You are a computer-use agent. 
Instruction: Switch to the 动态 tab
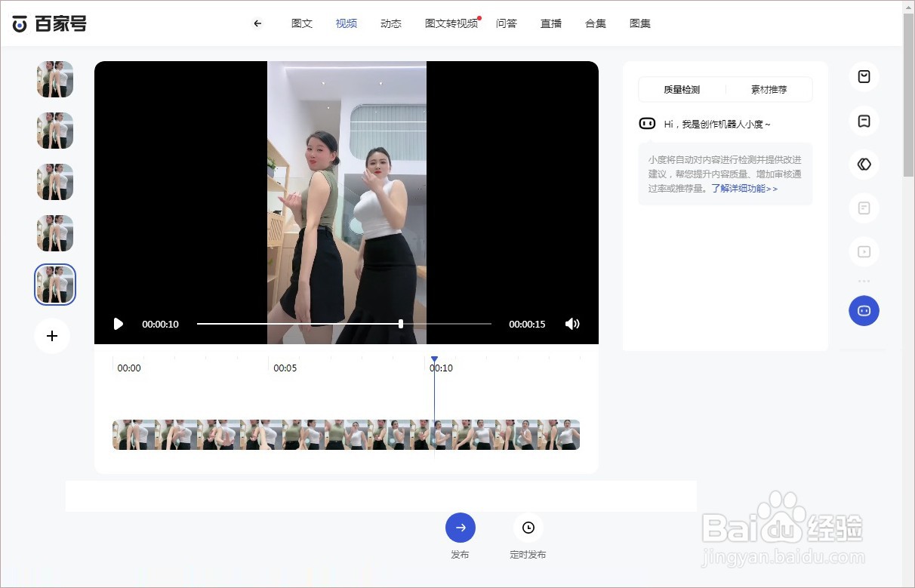[391, 23]
